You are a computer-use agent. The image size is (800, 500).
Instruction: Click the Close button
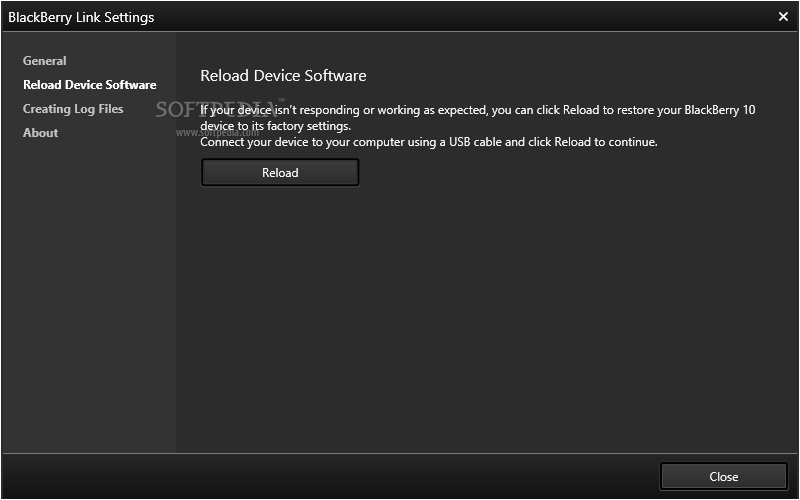tap(723, 477)
